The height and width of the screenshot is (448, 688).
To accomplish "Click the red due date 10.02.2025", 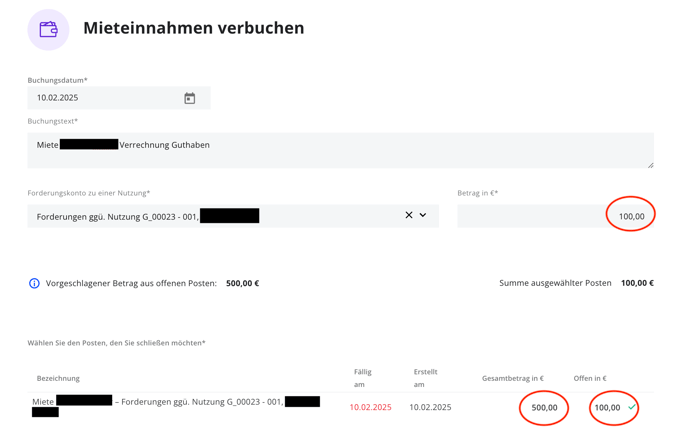I will (370, 407).
